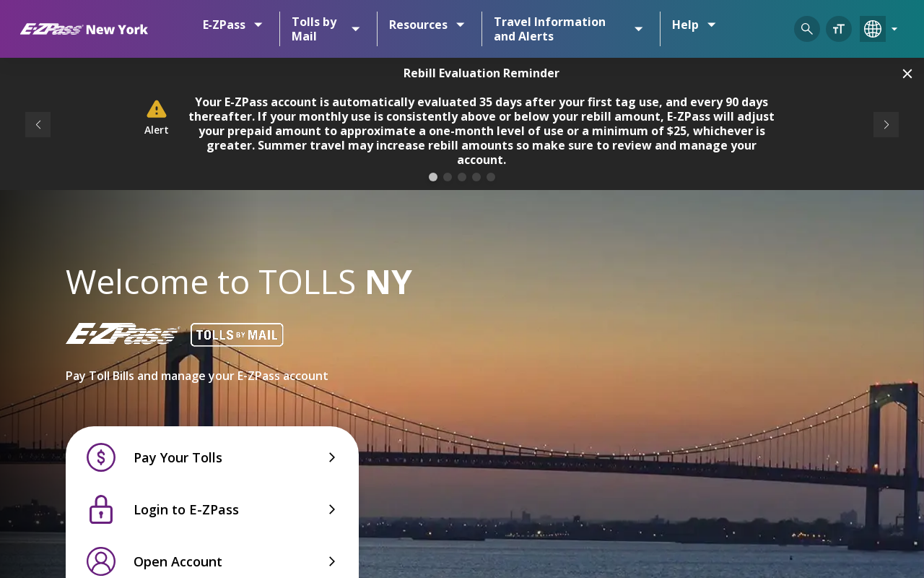Select the third alert carousel dot
The image size is (924, 578).
coord(462,177)
